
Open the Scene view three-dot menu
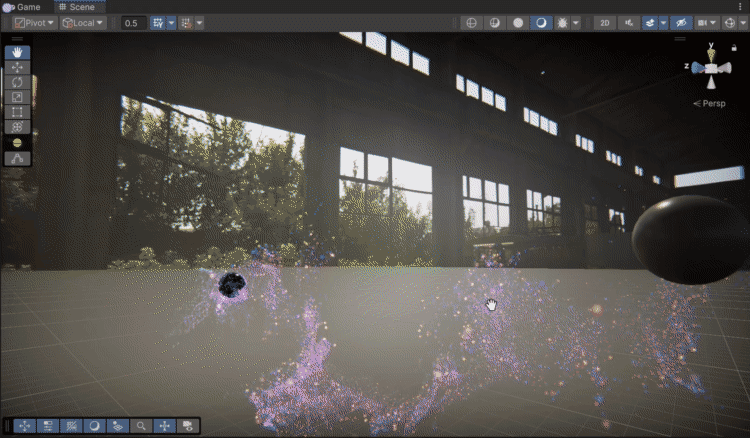click(x=741, y=7)
